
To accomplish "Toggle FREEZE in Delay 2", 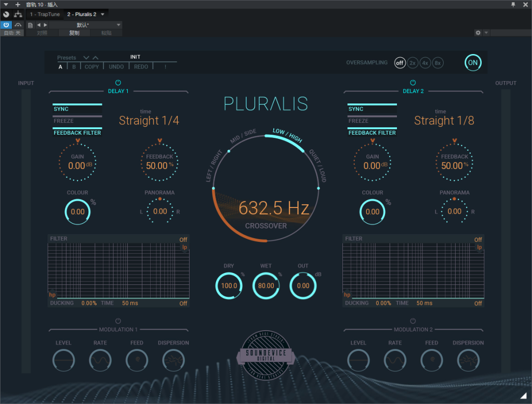I will (x=372, y=120).
